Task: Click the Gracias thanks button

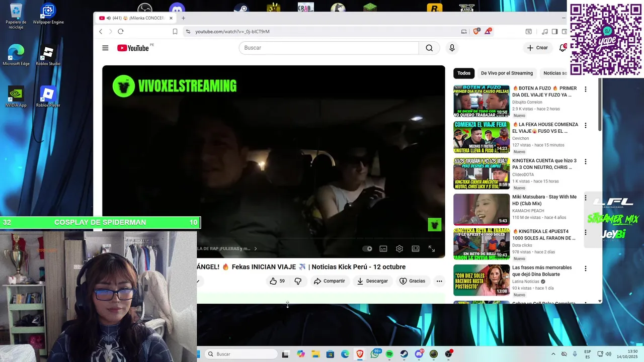Action: (x=413, y=281)
